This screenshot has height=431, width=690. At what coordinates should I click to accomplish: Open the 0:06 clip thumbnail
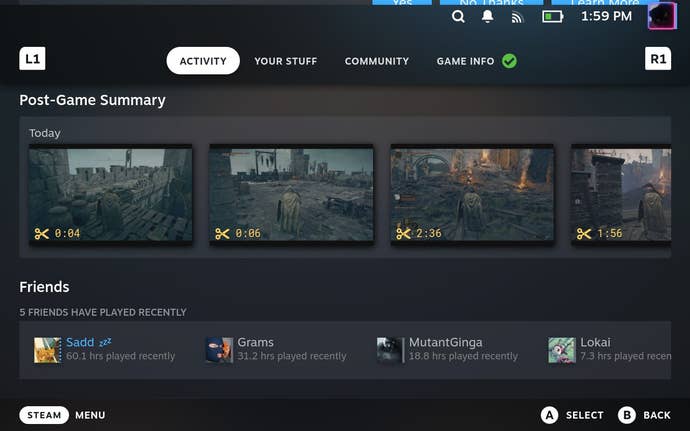click(x=292, y=195)
